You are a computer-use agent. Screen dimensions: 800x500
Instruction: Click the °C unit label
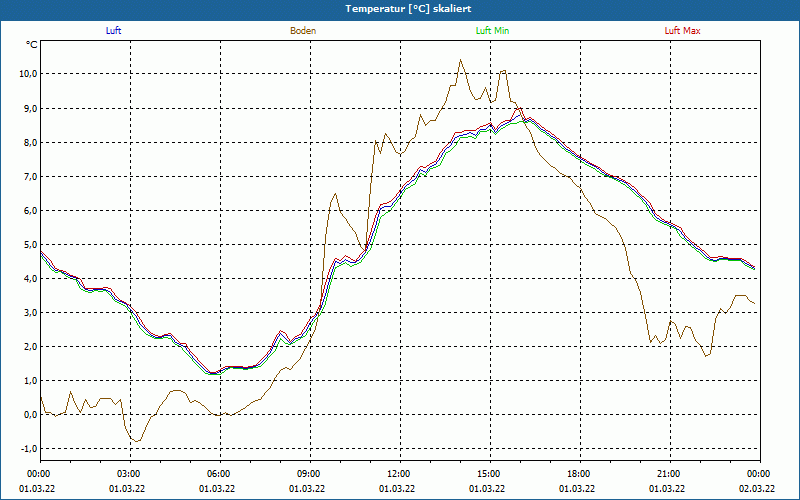pyautogui.click(x=31, y=45)
